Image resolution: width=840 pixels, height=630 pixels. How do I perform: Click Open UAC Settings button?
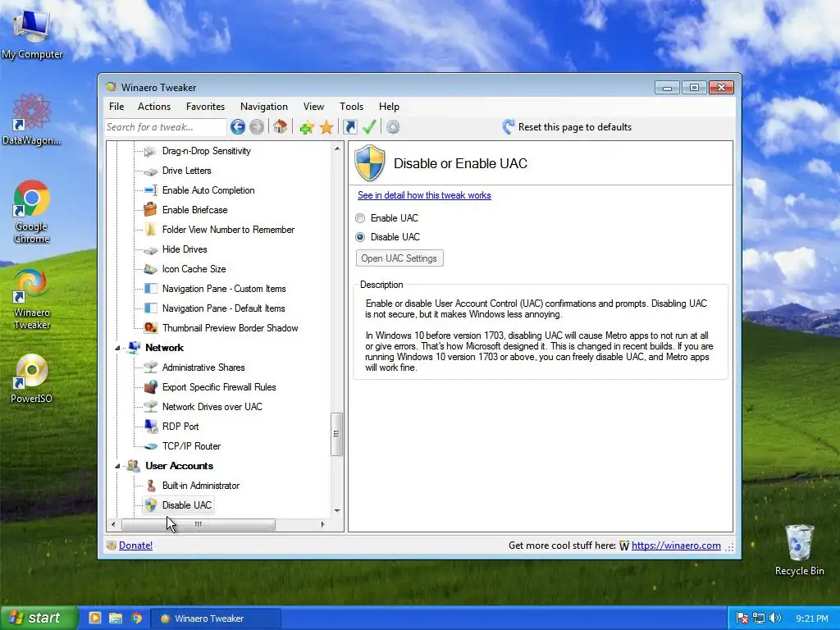399,258
